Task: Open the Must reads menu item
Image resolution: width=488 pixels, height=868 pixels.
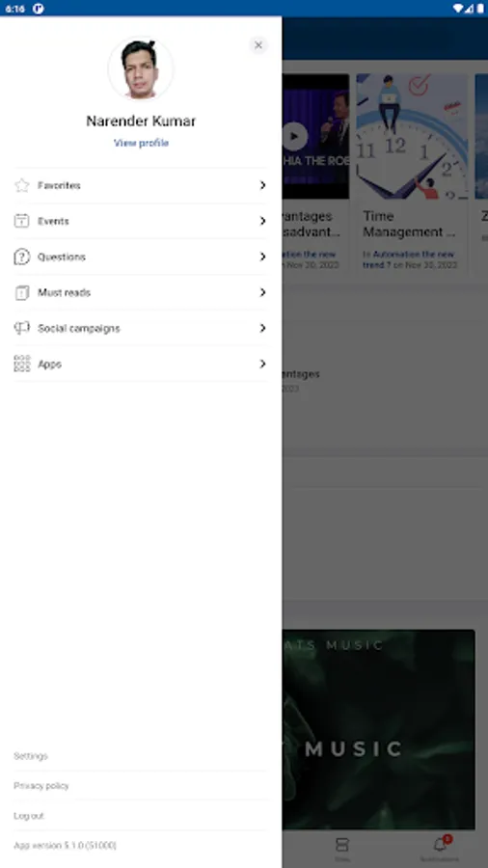Action: [x=141, y=292]
